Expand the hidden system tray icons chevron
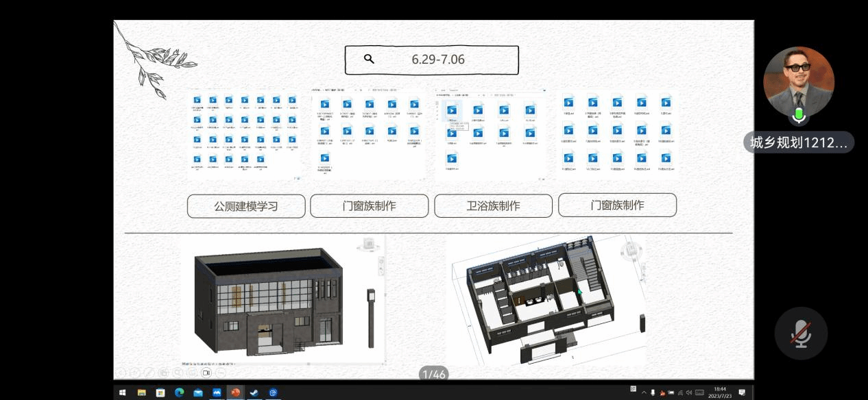868x400 pixels. pos(644,392)
